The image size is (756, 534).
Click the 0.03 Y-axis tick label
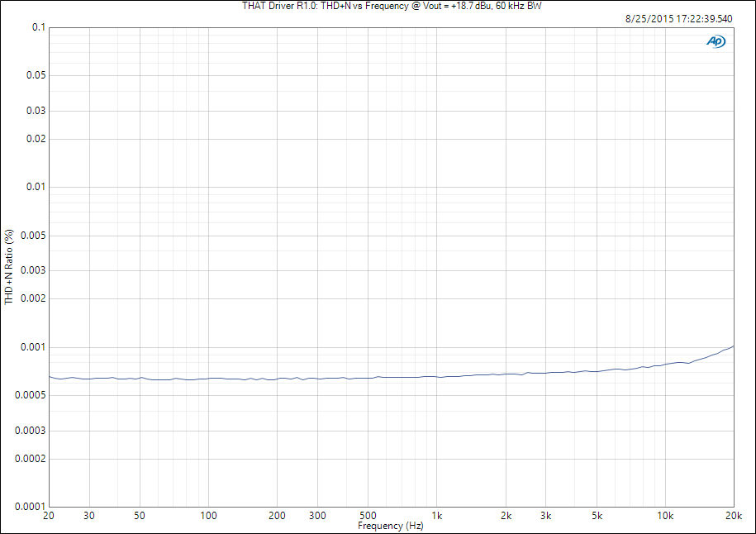[36, 111]
